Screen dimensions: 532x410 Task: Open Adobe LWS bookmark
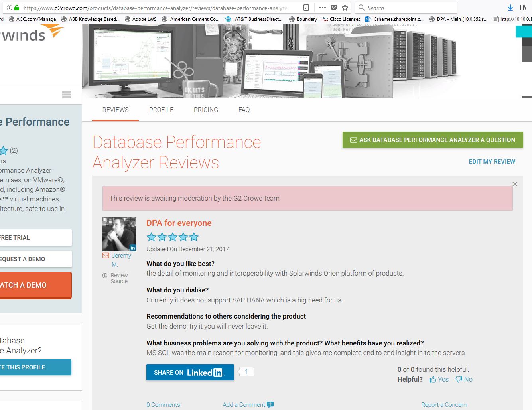tap(141, 19)
